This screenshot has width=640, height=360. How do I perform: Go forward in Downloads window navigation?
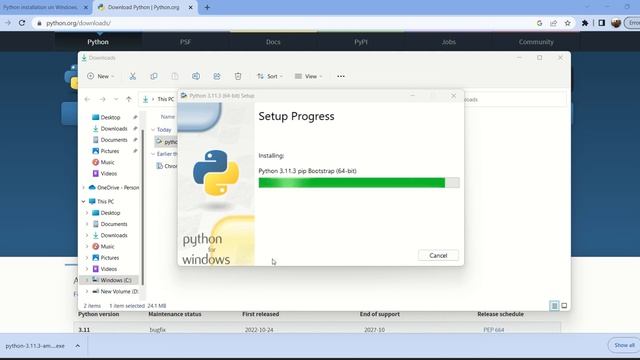point(102,99)
